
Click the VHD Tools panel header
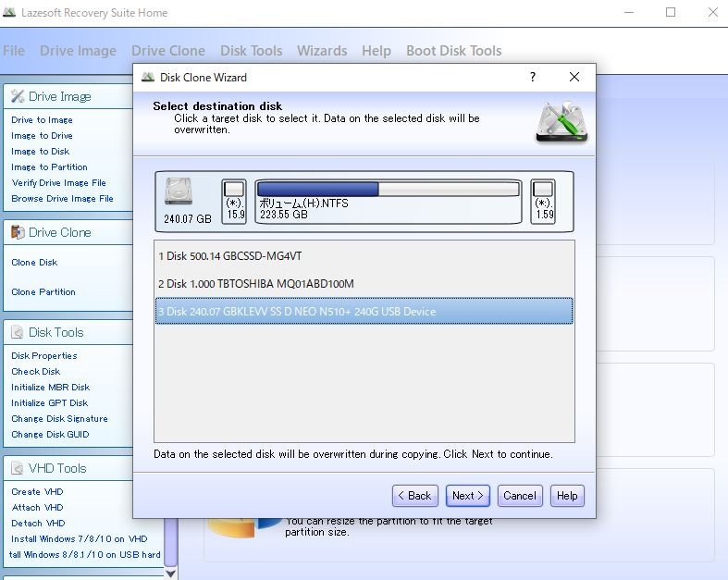68,468
